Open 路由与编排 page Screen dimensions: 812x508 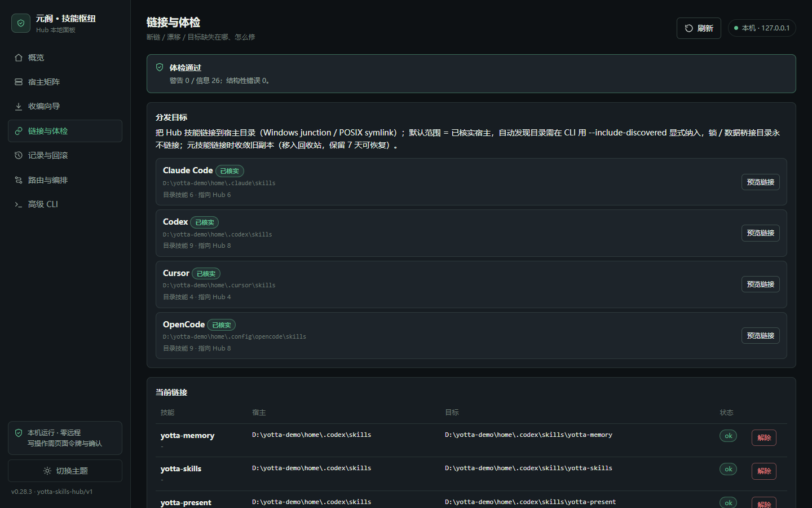[65, 180]
